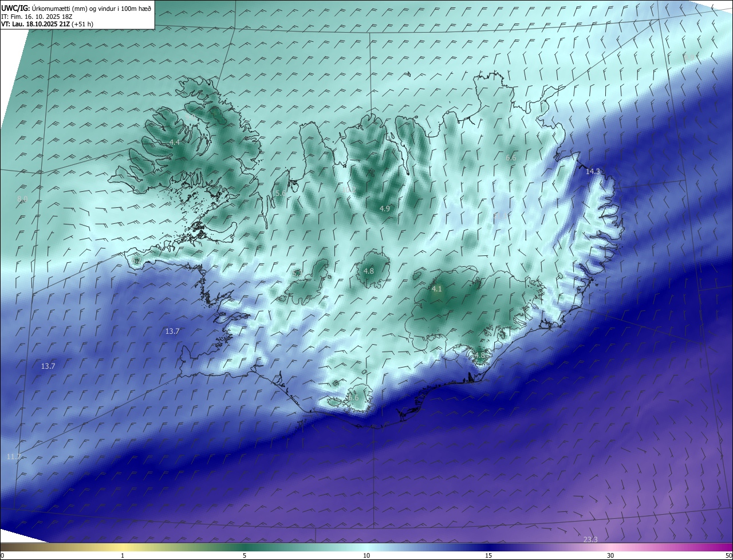This screenshot has width=733, height=560.
Task: Click the map title 'Úrkomumætti (mm) og vindur í 100m hæð'
Action: click(x=90, y=8)
